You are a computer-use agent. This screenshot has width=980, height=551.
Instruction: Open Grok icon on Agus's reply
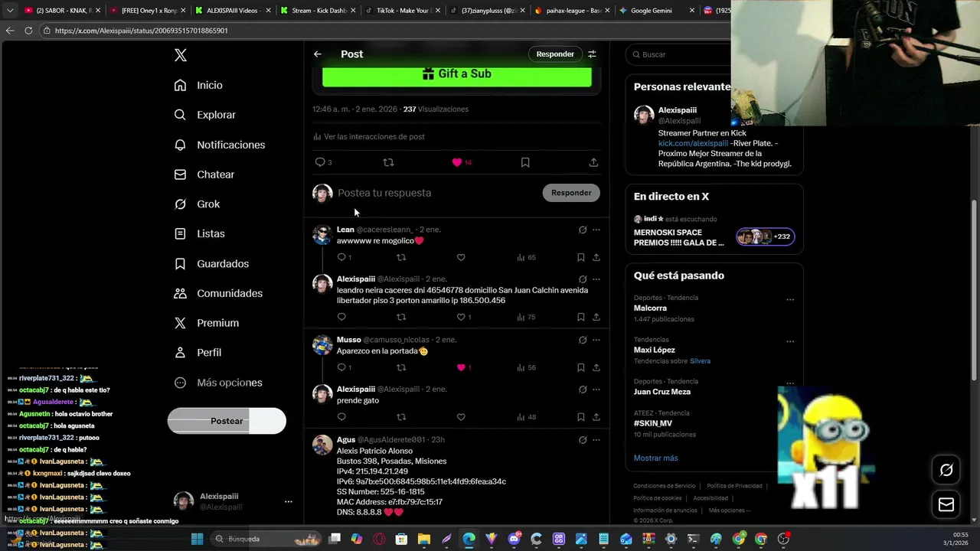[x=583, y=440]
